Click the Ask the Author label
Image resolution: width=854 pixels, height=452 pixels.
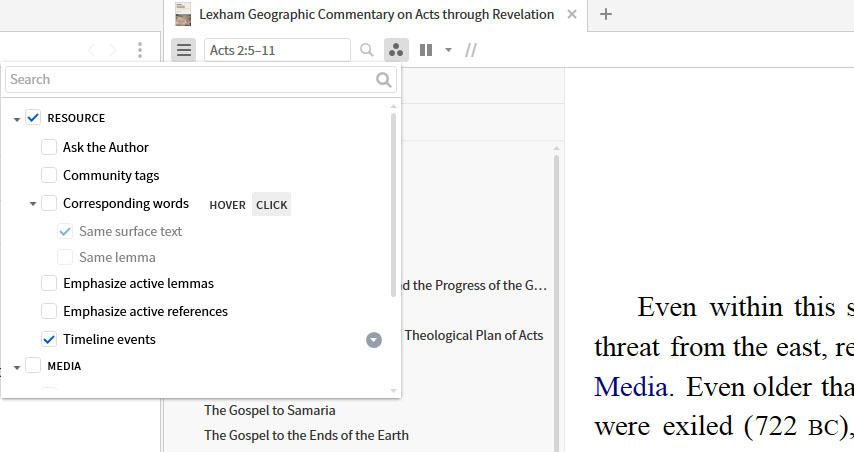click(106, 147)
